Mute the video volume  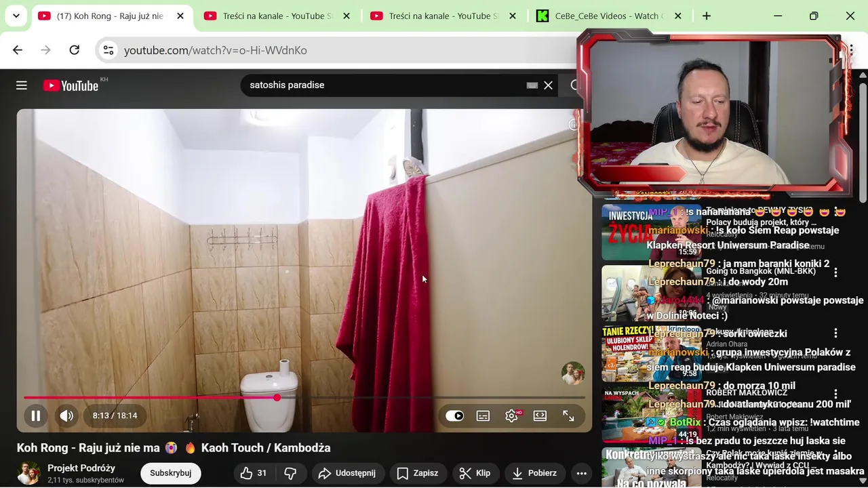point(66,416)
